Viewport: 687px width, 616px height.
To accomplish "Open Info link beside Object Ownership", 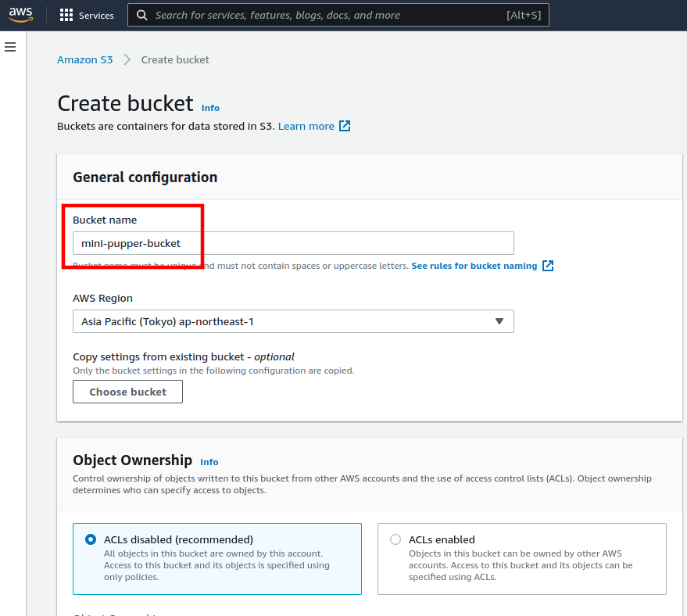I will click(x=209, y=462).
